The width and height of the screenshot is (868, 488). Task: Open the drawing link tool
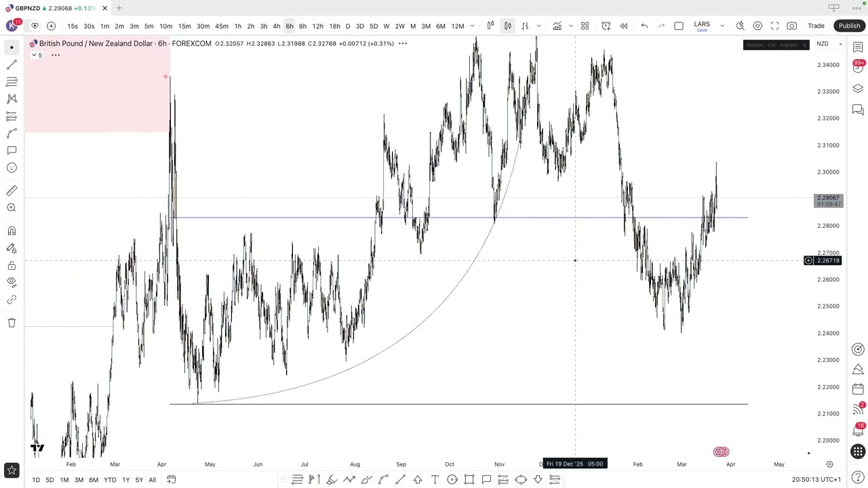12,300
